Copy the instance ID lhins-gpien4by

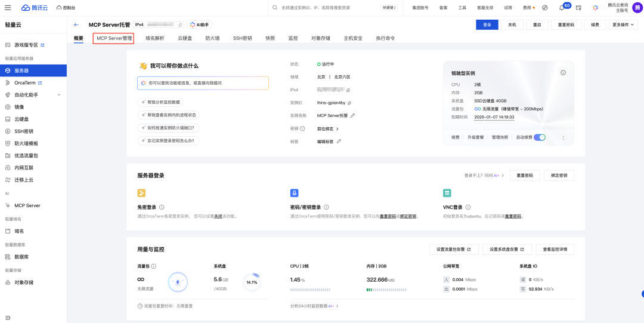[x=349, y=103]
